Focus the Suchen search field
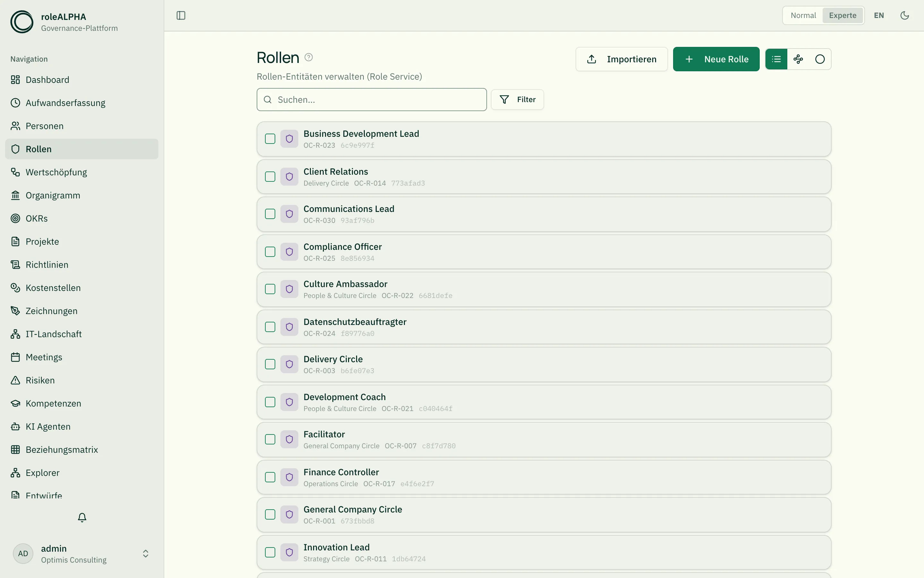The width and height of the screenshot is (924, 578). [372, 100]
